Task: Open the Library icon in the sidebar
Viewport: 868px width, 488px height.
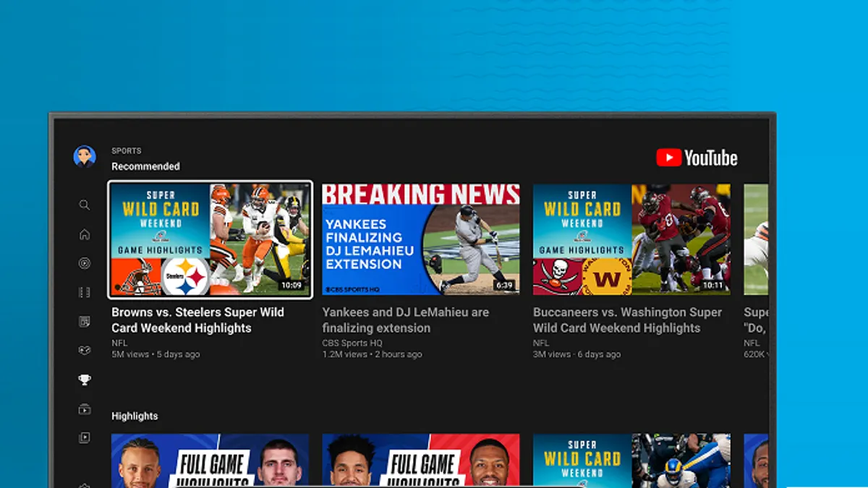Action: coord(85,438)
